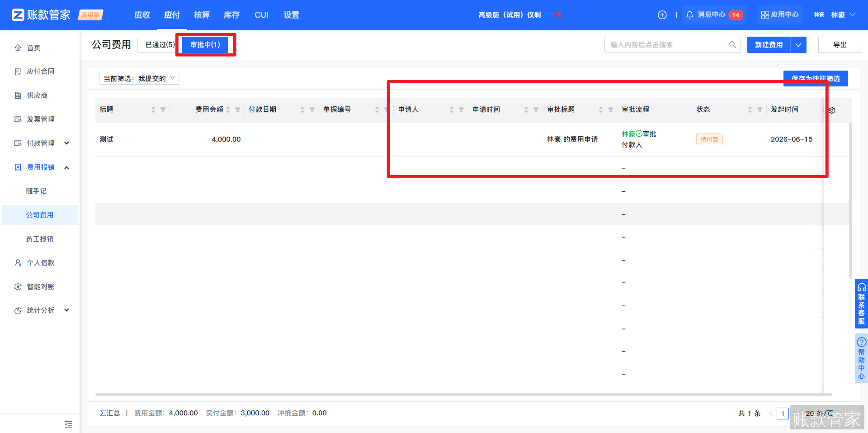Open the 20 条/页 page size dropdown

[x=825, y=414]
